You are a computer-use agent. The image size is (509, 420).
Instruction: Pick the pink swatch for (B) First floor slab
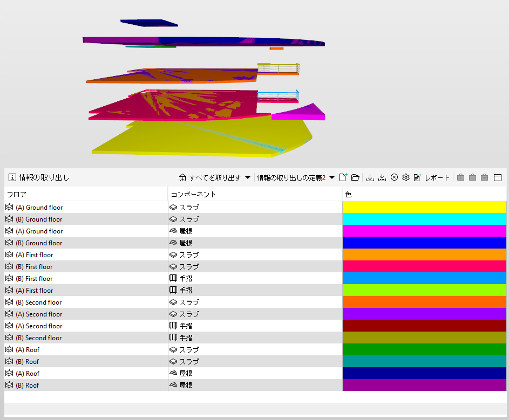[x=424, y=266]
